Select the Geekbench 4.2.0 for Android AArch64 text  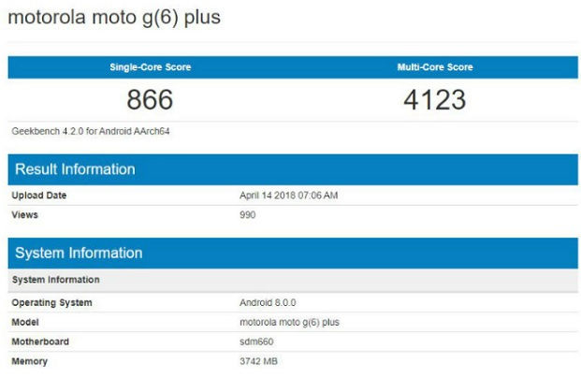pyautogui.click(x=91, y=131)
